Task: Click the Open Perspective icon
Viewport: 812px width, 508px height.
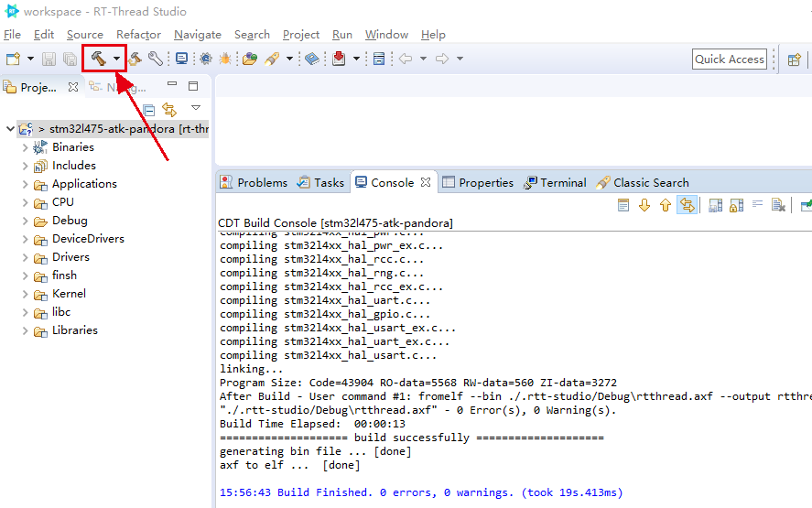Action: [794, 59]
